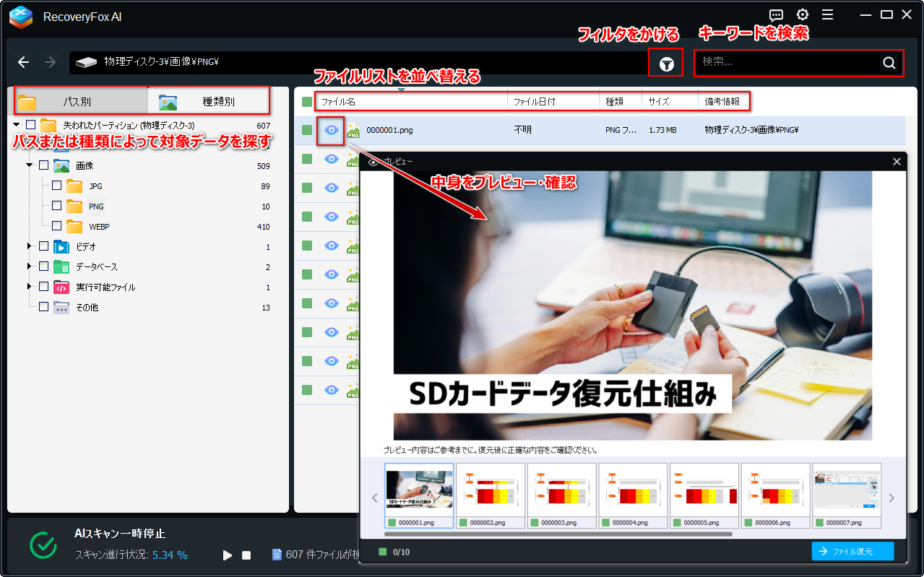Expand the 実行可能ファイル tree node
The image size is (924, 577).
pos(30,287)
